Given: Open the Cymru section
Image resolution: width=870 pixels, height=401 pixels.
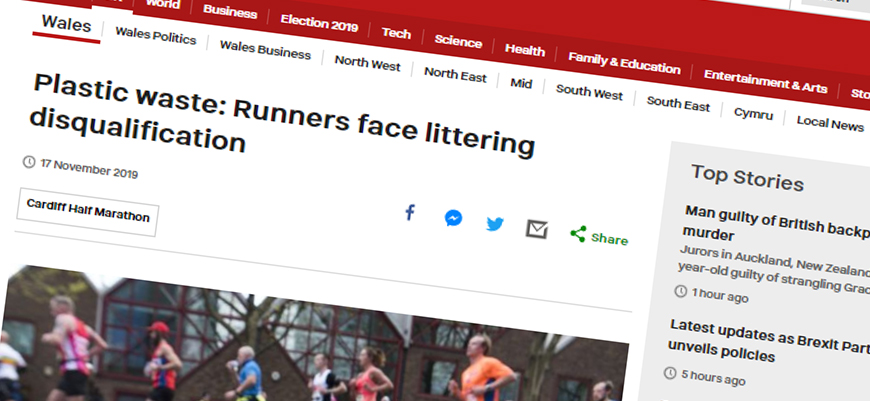Looking at the screenshot, I should (x=753, y=113).
